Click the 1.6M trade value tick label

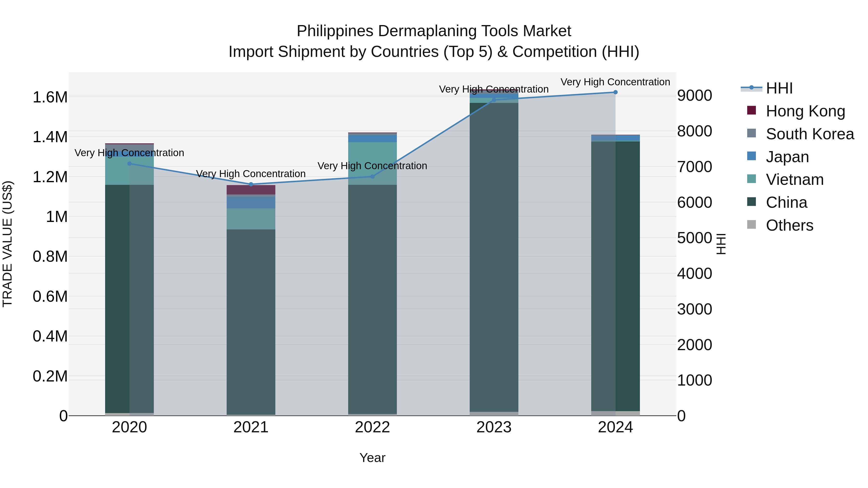click(50, 97)
